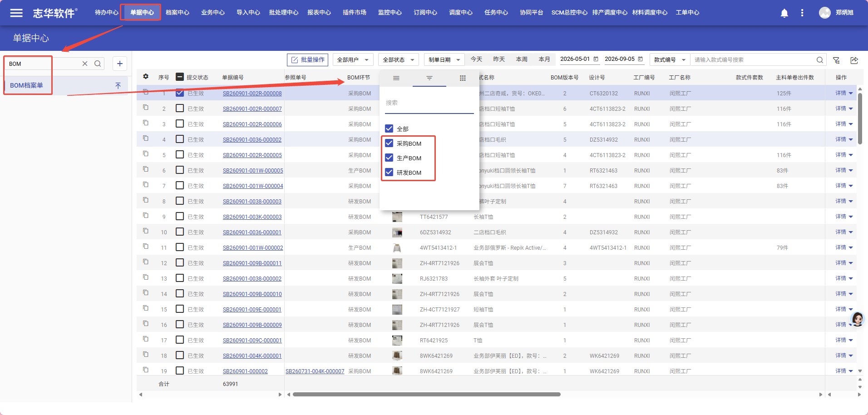Switch to filter popup general menu tab

pyautogui.click(x=396, y=78)
